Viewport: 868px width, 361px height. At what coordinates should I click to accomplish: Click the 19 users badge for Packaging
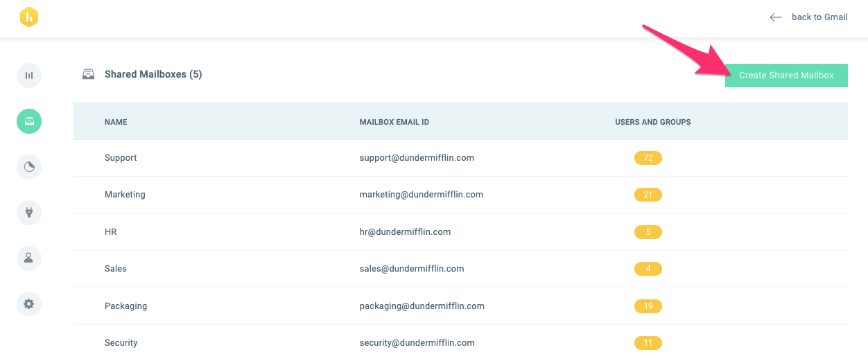[x=648, y=306]
